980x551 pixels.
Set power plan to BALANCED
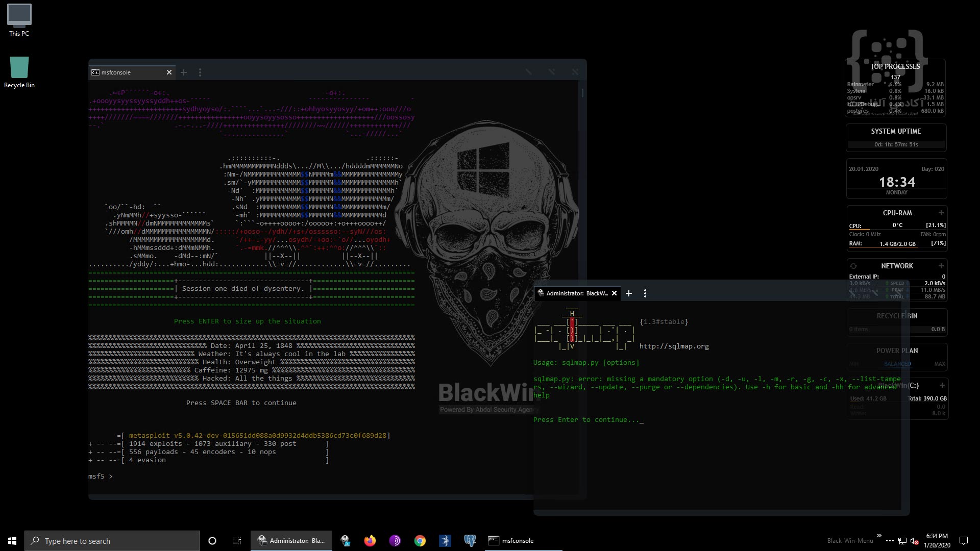pos(897,364)
